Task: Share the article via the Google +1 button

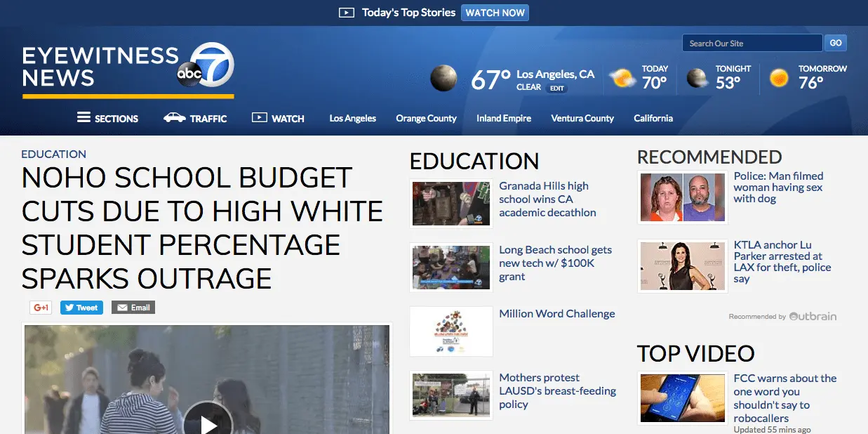Action: [x=41, y=307]
